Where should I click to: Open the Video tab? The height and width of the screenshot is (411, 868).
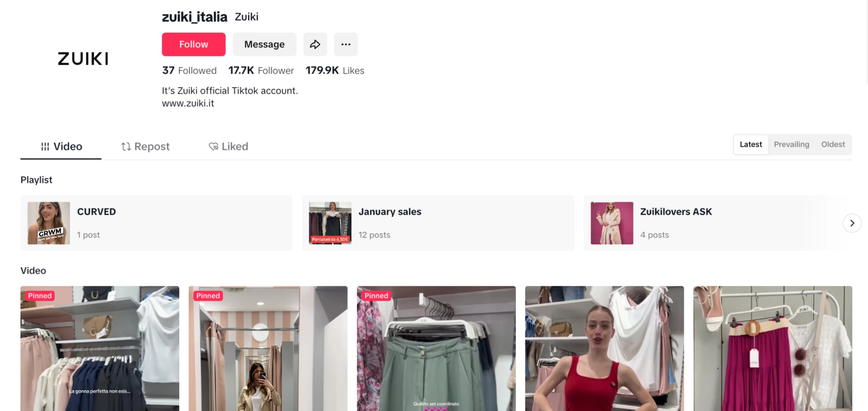[61, 147]
